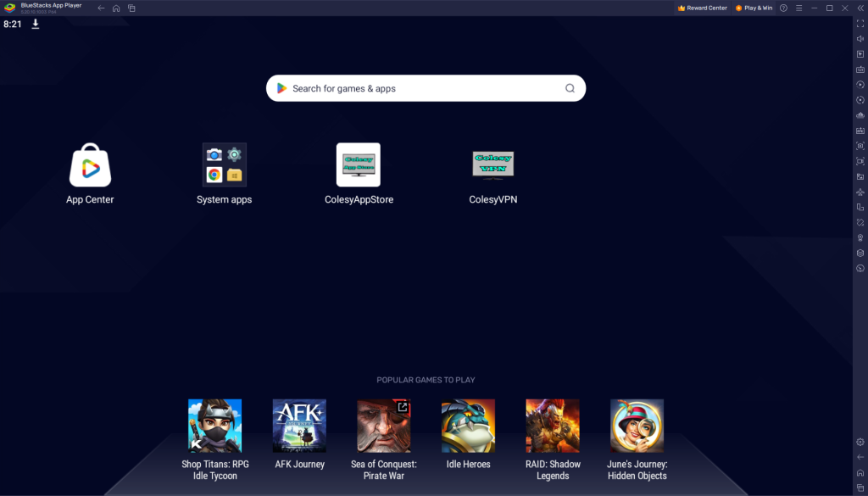Click the volume speaker sidebar icon

(x=860, y=39)
